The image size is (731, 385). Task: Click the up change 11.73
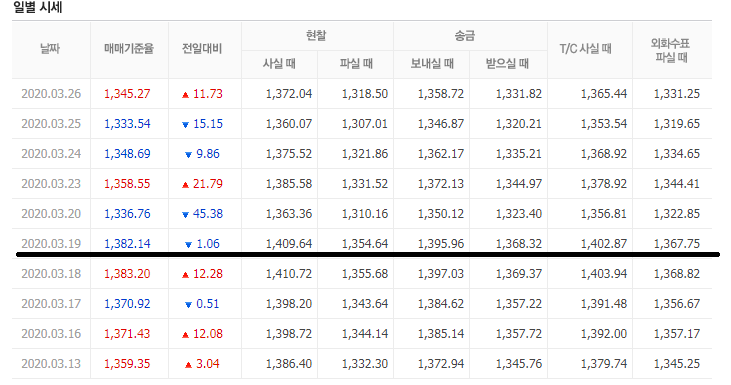coord(202,94)
